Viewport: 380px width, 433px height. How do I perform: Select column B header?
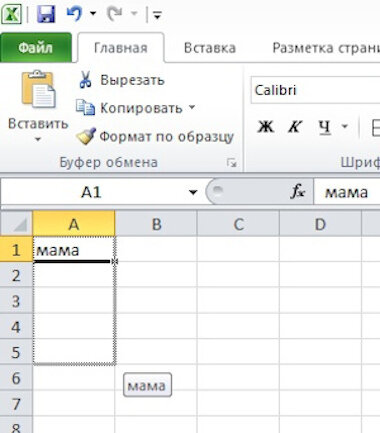(x=156, y=224)
